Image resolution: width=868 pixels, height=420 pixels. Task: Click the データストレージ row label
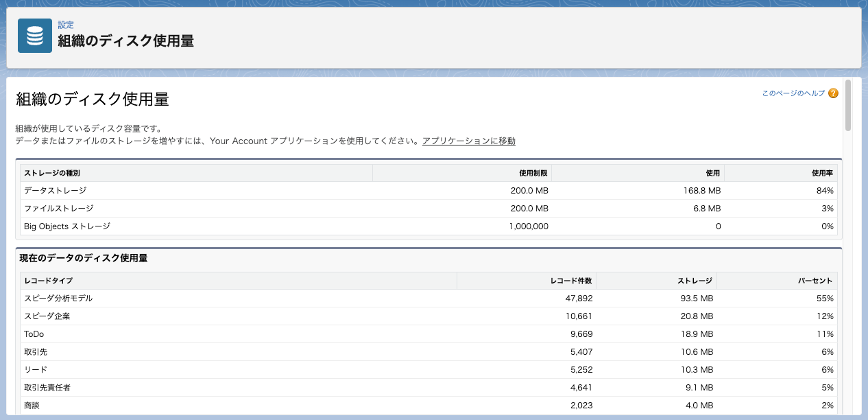(x=56, y=191)
